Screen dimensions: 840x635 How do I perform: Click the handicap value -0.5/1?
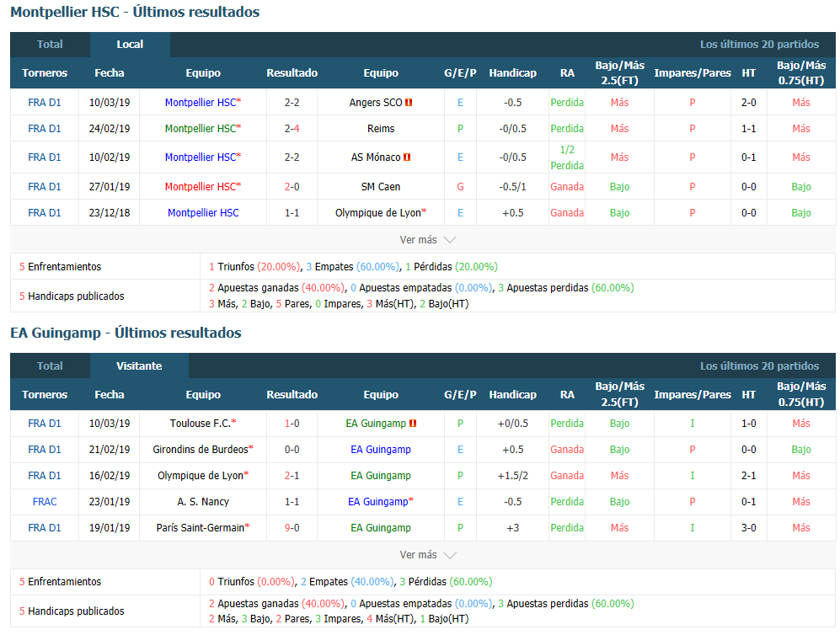(x=513, y=186)
